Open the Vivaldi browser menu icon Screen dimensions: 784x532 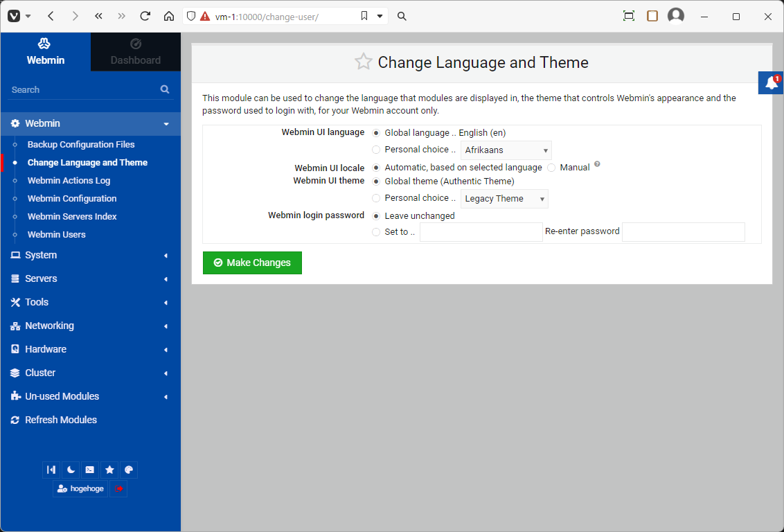click(x=14, y=16)
